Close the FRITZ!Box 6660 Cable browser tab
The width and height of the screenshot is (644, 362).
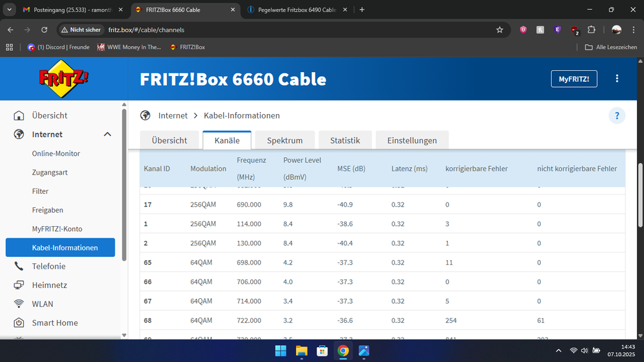[233, 10]
